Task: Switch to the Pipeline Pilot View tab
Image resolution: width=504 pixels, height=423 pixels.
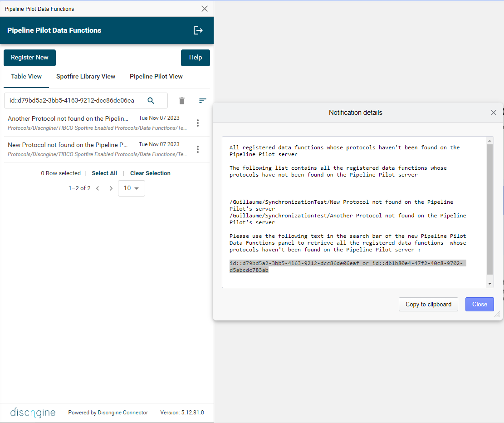Action: tap(156, 77)
